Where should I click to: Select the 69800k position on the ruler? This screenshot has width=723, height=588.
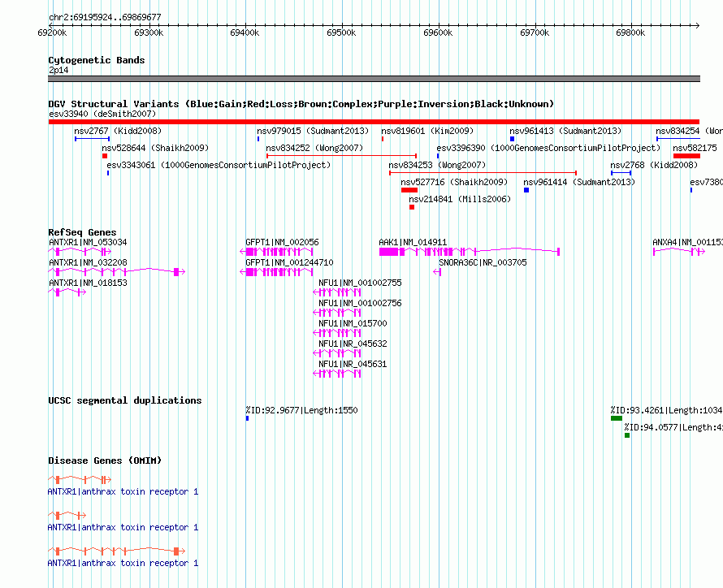click(630, 32)
